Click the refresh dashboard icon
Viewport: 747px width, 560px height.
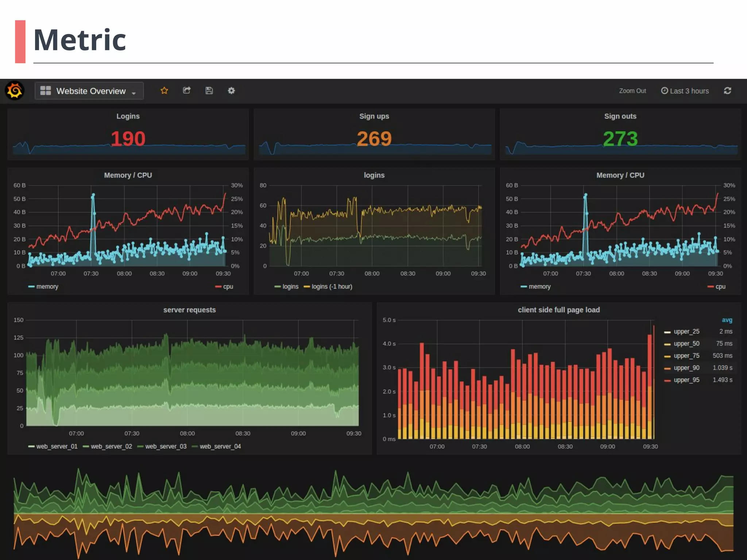coord(727,90)
